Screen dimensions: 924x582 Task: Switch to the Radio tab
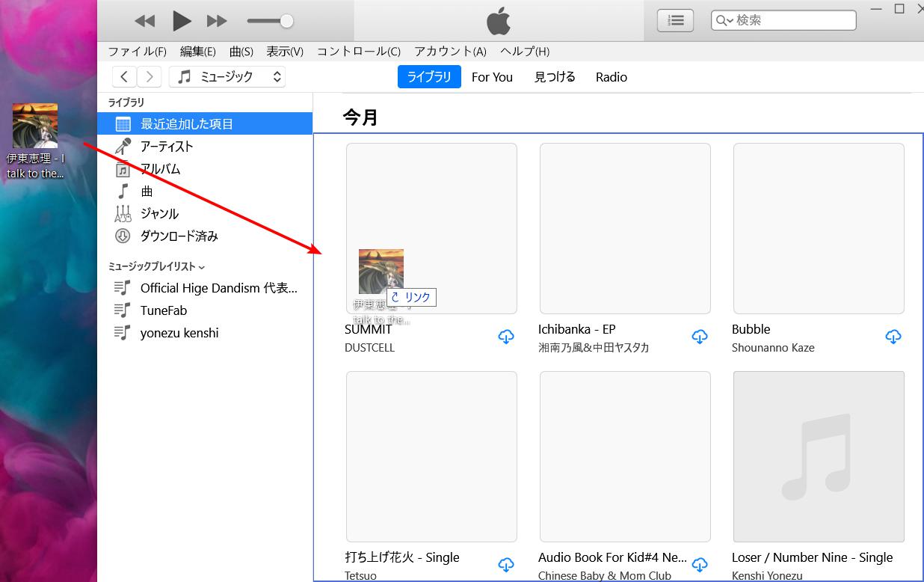pos(612,77)
